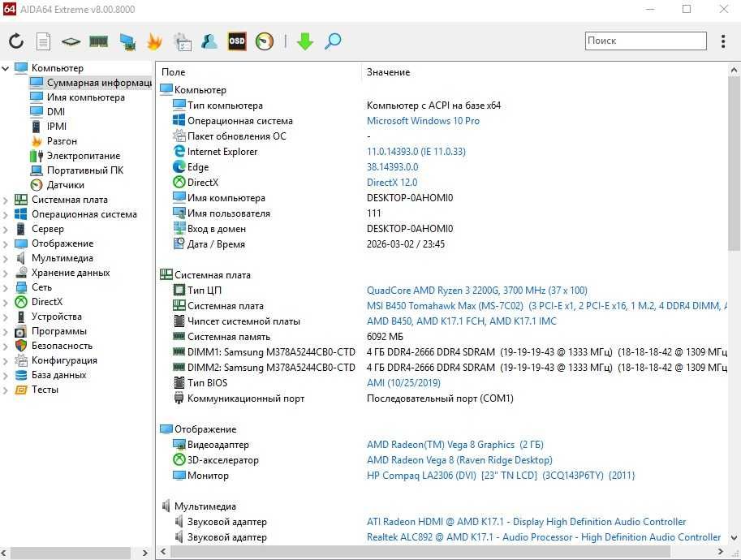Screen dimensions: 741x560
Task: Open the motherboard chip toolbar icon
Action: tap(71, 41)
